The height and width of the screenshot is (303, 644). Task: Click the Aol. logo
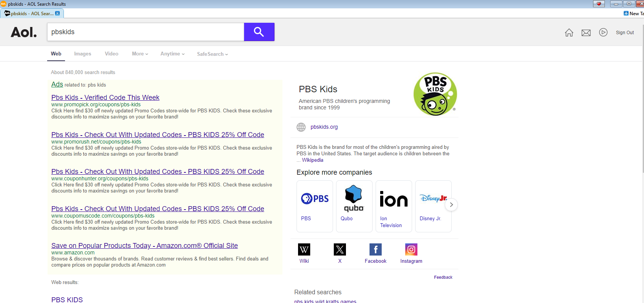pyautogui.click(x=24, y=32)
